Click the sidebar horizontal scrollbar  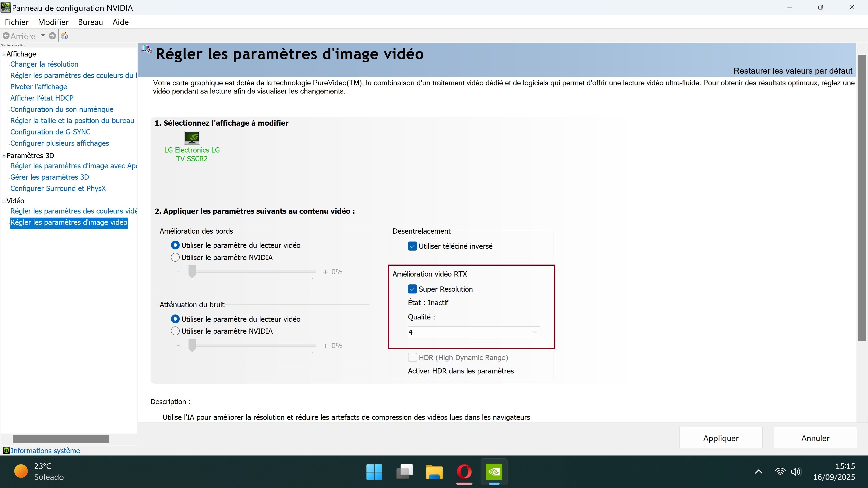tap(61, 439)
